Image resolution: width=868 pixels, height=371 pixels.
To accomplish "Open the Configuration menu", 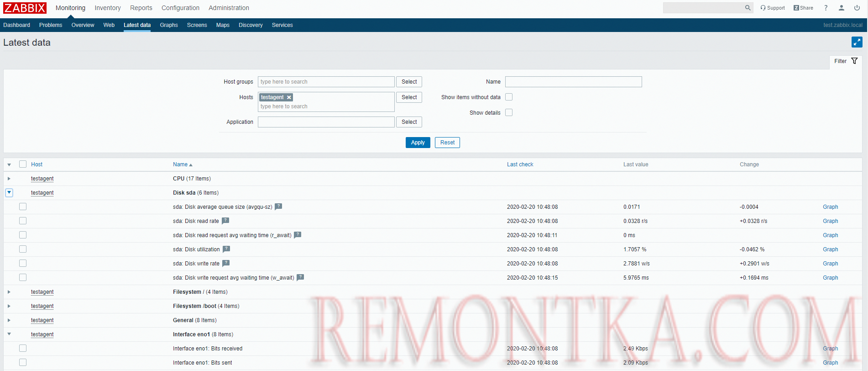I will tap(180, 8).
